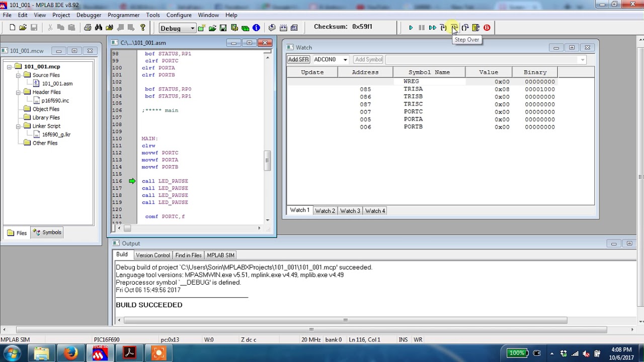
Task: Switch to the MPLAB SIM output tab
Action: point(221,255)
